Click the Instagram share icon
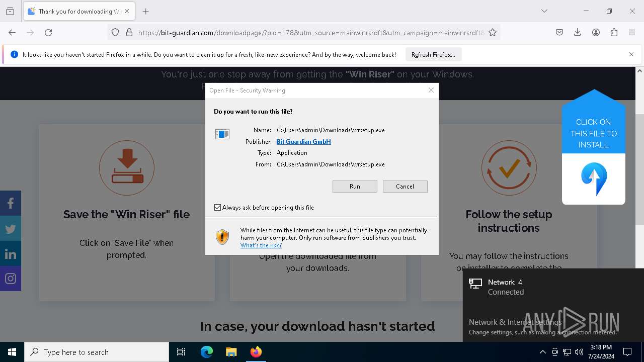Screen dimensions: 644x362 click(x=11, y=279)
